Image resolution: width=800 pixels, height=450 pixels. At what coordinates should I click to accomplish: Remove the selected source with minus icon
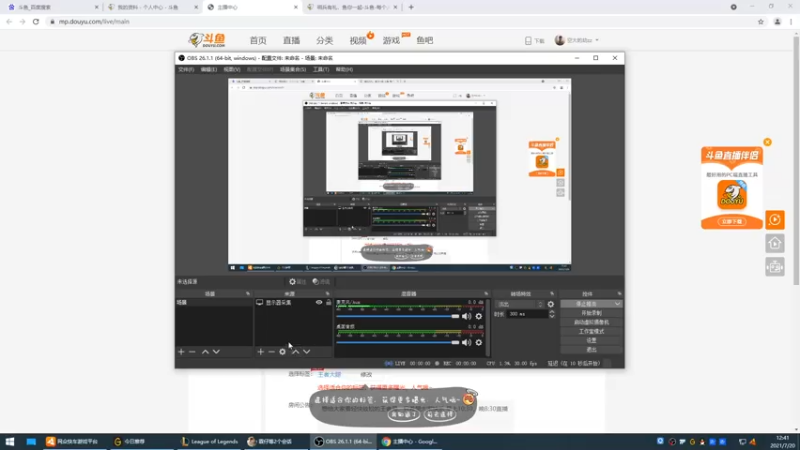pos(271,352)
